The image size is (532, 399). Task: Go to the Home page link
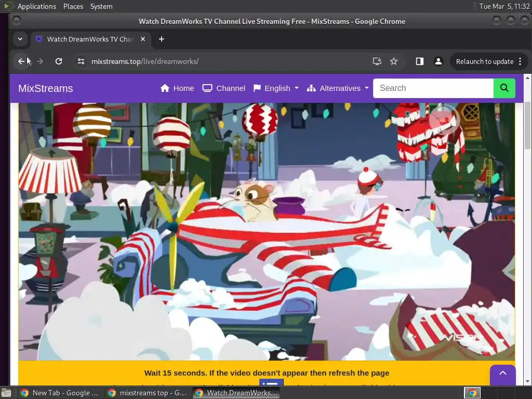[x=177, y=88]
